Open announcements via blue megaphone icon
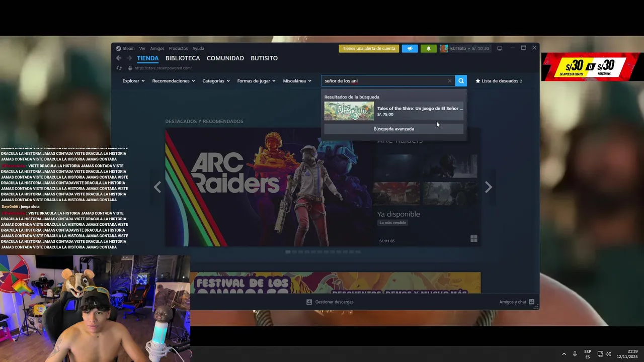 point(410,49)
